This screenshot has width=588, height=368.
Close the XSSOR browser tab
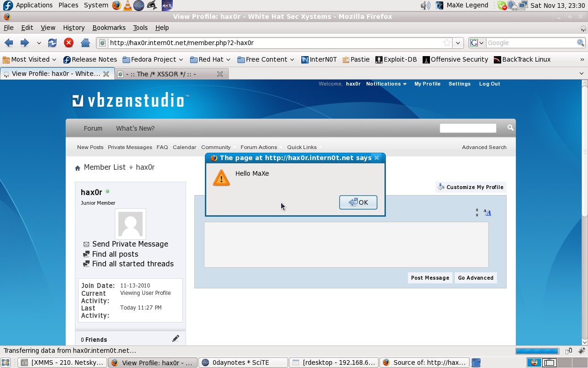220,74
